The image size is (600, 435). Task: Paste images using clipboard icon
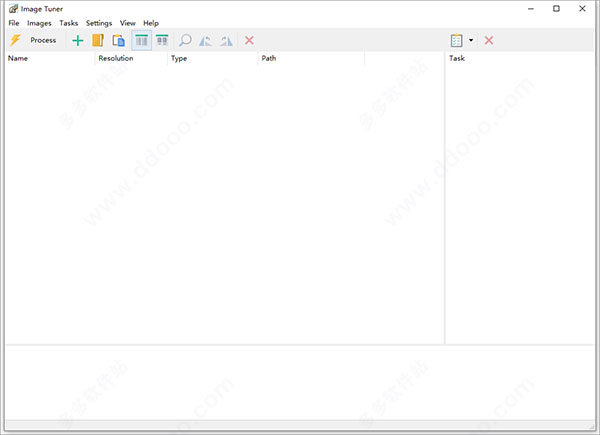click(x=119, y=40)
